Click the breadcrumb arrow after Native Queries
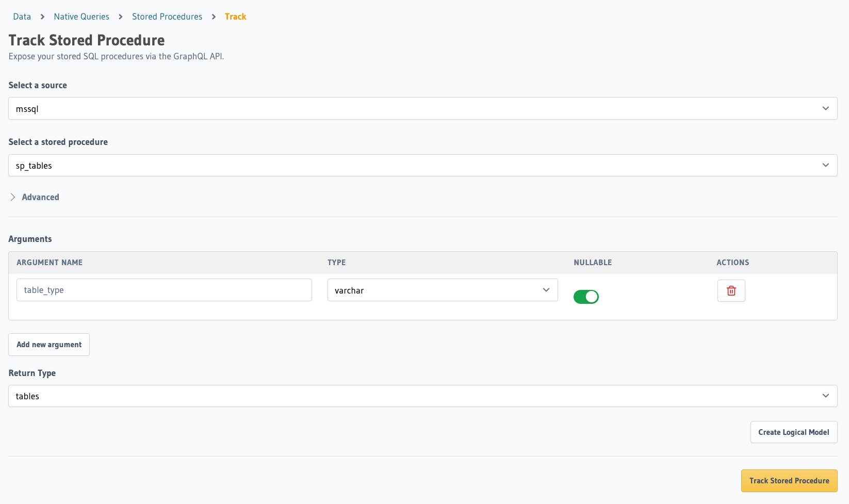Screen dimensions: 849x504 (x=120, y=17)
